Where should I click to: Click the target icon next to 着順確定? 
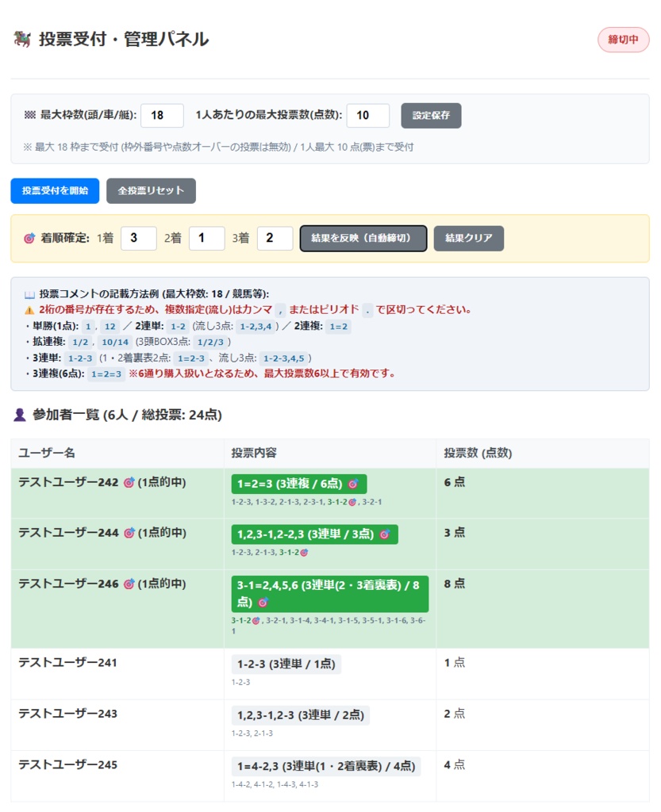point(29,238)
